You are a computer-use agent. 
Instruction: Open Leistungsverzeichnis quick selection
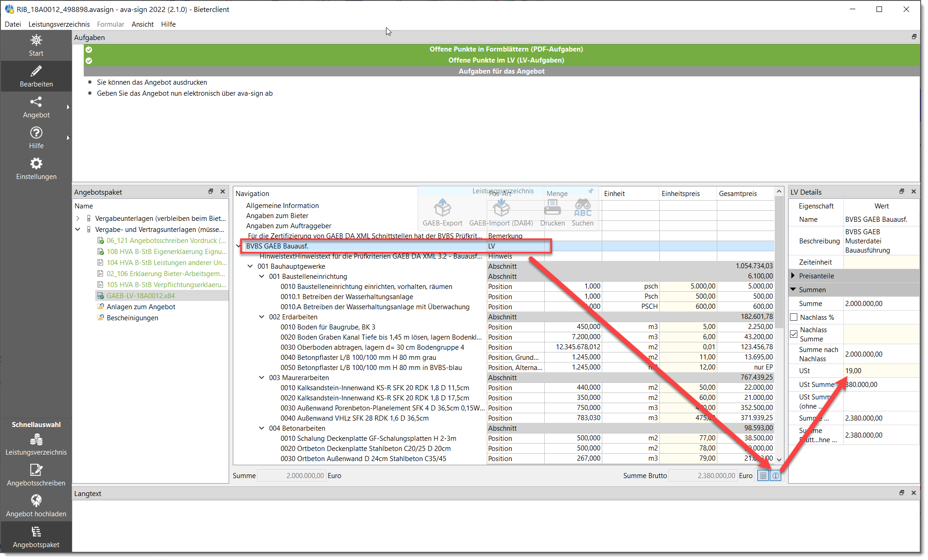36,445
